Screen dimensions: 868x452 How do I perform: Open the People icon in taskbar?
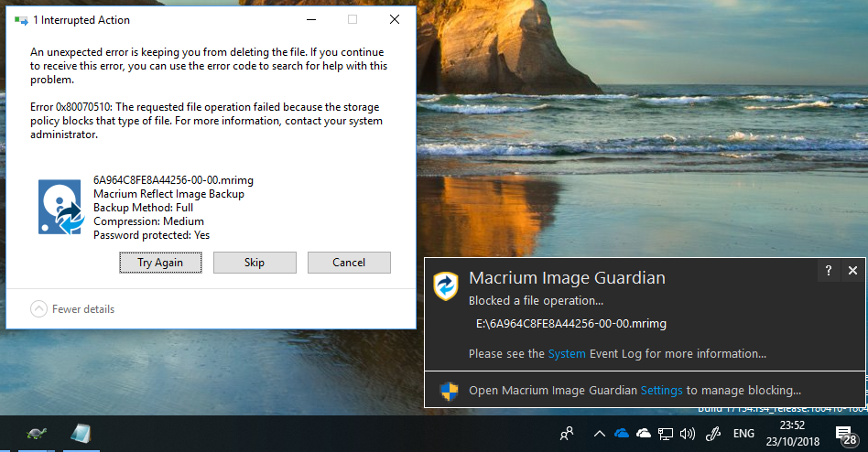pos(566,434)
